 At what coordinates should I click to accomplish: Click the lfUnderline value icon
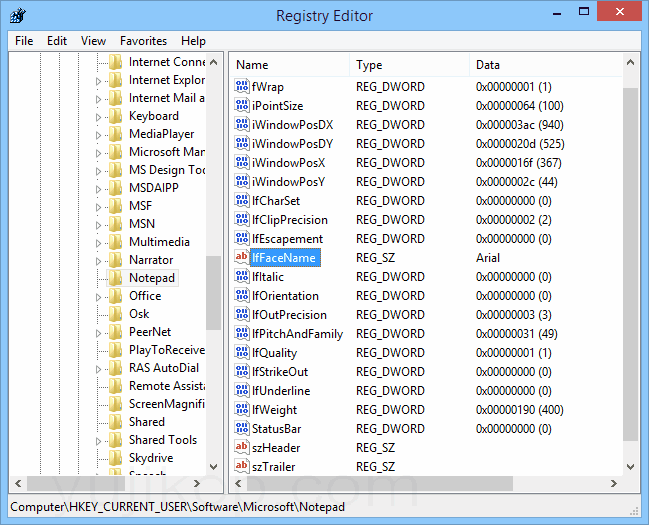[242, 391]
